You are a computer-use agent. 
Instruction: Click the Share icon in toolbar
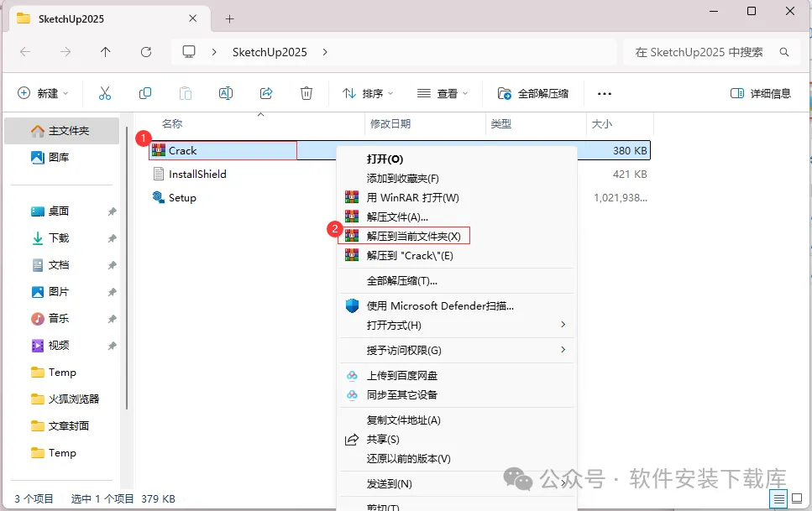point(266,93)
